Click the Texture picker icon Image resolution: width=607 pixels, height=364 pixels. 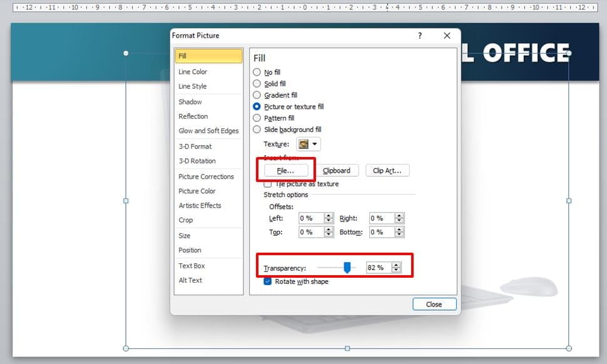click(303, 144)
